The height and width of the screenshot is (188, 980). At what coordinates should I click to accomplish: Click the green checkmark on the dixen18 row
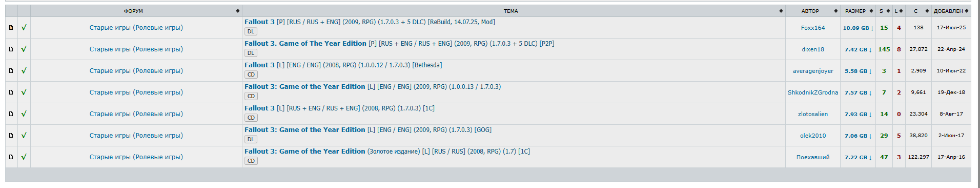pyautogui.click(x=24, y=49)
